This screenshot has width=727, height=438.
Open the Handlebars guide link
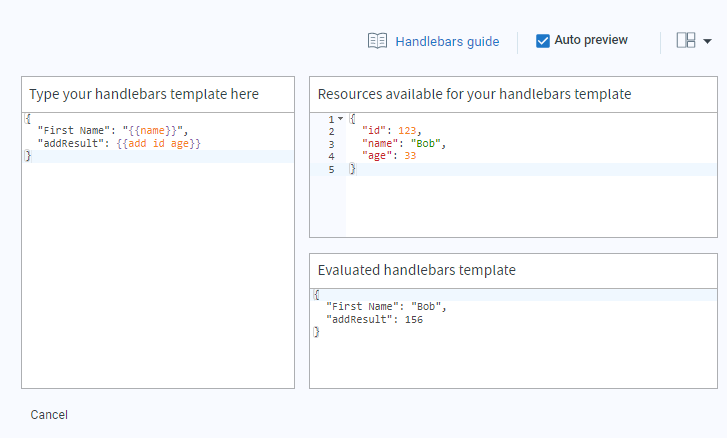pyautogui.click(x=447, y=42)
